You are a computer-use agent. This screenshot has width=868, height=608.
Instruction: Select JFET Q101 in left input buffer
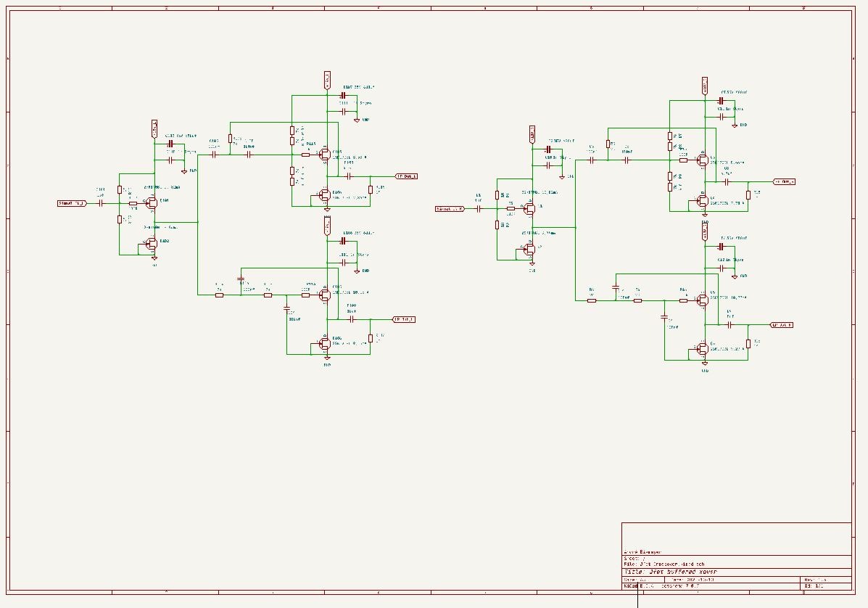[x=151, y=202]
